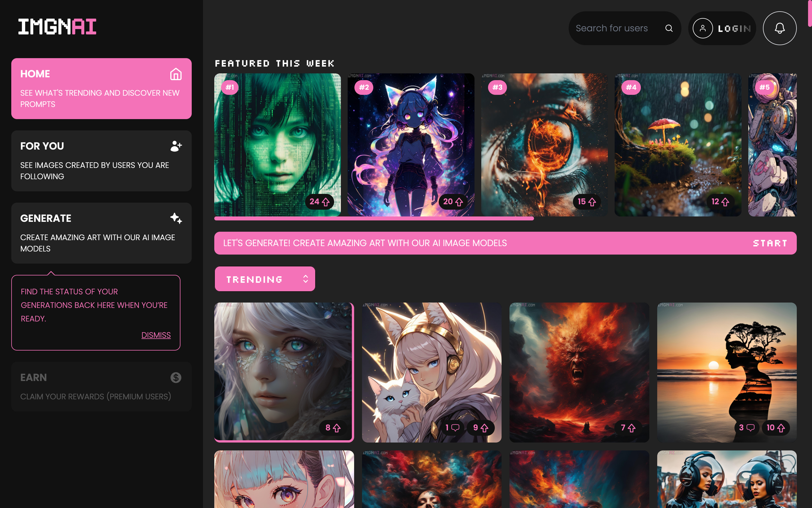Click the IMGNAI logo
The height and width of the screenshot is (508, 812).
tap(58, 27)
